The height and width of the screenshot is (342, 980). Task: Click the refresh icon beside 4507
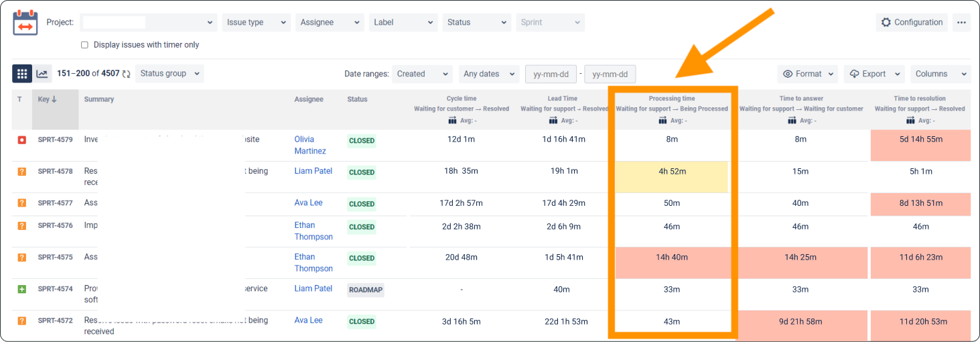click(126, 74)
